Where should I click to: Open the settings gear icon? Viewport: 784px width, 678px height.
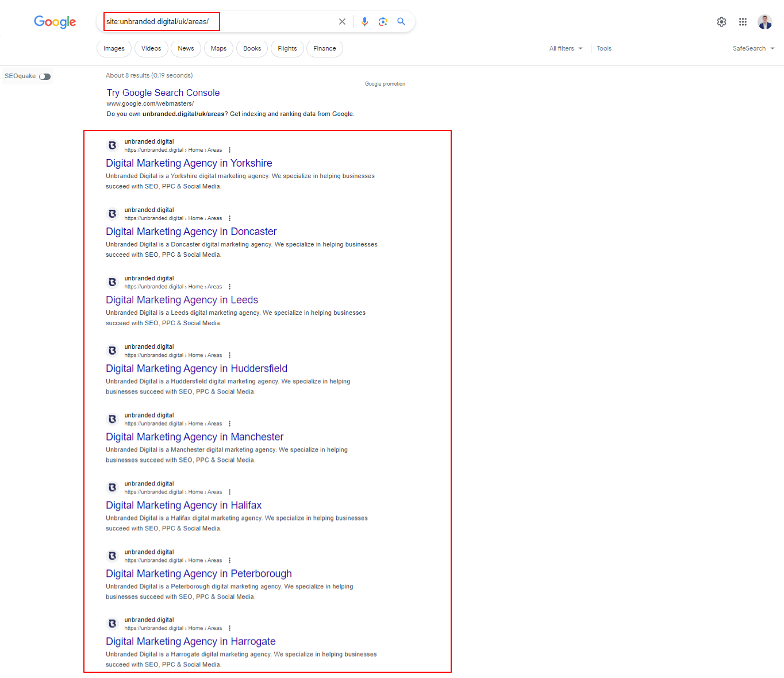pyautogui.click(x=721, y=22)
